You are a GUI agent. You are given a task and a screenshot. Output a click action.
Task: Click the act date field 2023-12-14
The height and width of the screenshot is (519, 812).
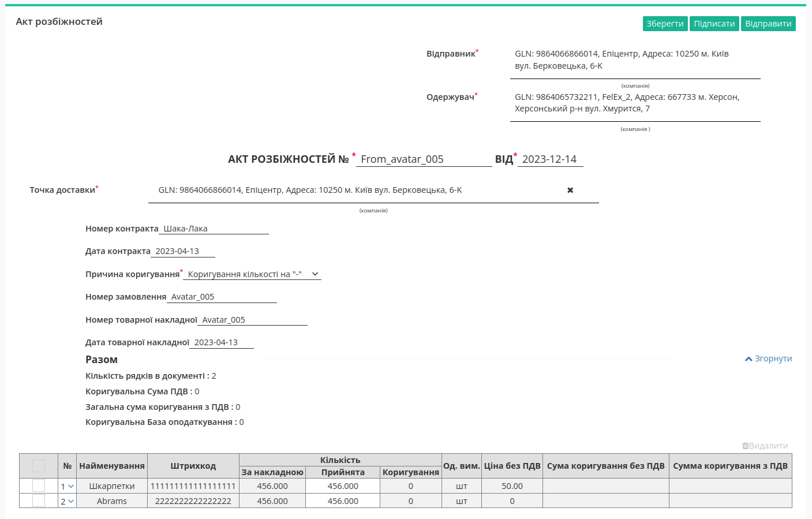point(550,159)
